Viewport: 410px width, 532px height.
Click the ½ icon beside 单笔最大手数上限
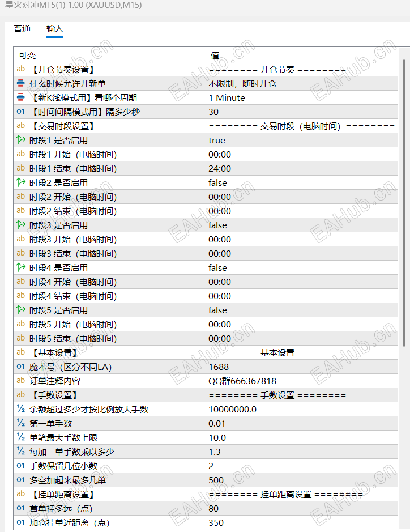tap(21, 437)
